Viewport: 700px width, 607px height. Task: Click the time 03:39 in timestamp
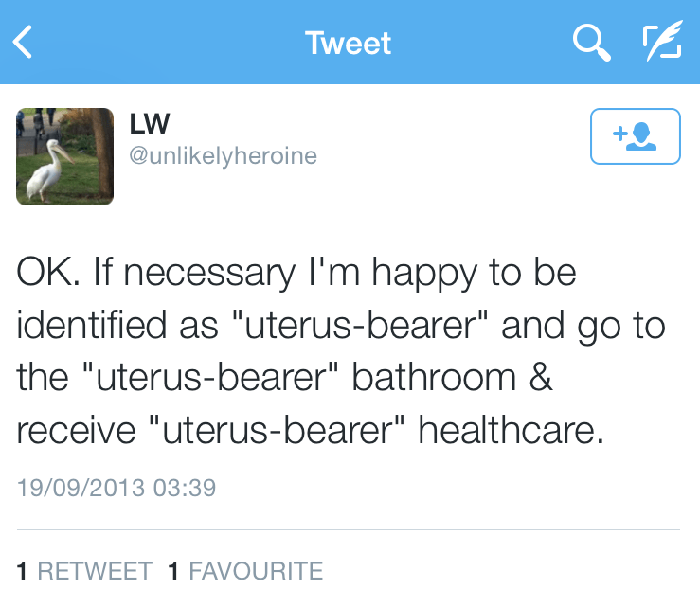184,489
